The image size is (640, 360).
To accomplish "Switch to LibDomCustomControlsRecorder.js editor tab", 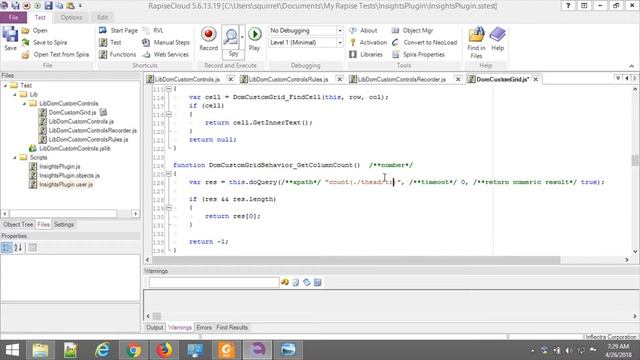I will tap(402, 79).
